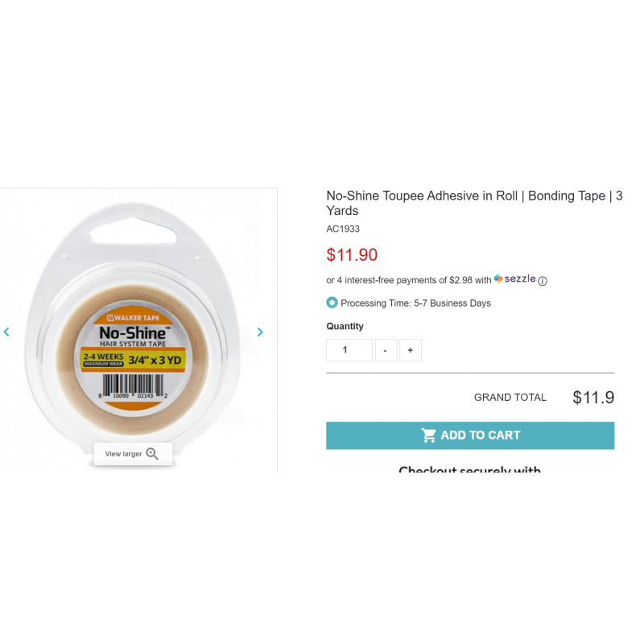Increase quantity with the plus button
644x644 pixels.
411,350
